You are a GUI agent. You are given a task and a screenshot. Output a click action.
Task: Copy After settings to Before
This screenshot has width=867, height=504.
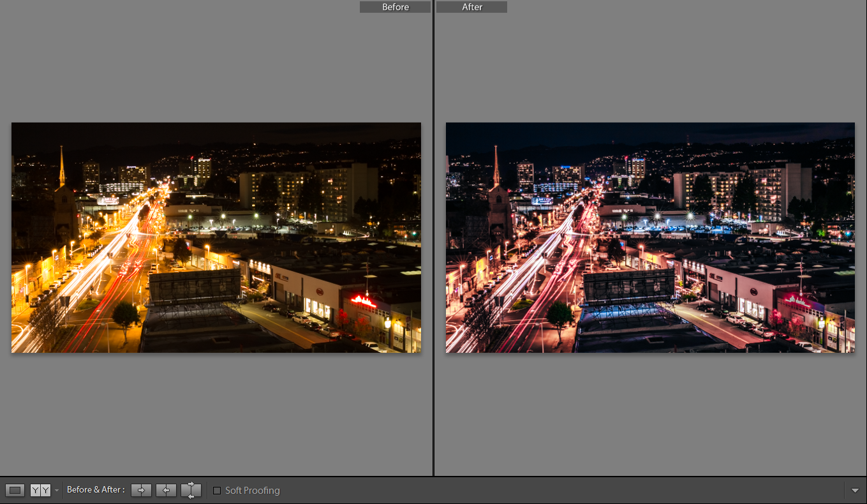[x=166, y=490]
